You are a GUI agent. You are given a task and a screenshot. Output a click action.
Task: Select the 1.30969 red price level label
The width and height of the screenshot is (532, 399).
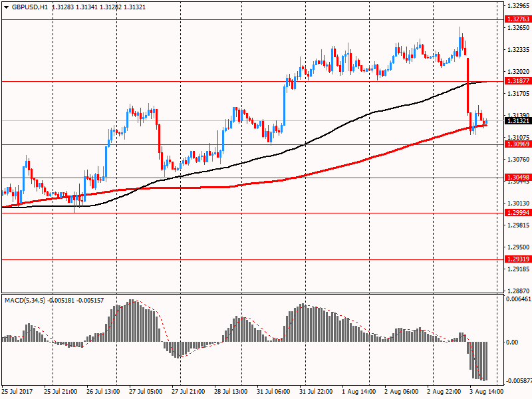(x=518, y=144)
